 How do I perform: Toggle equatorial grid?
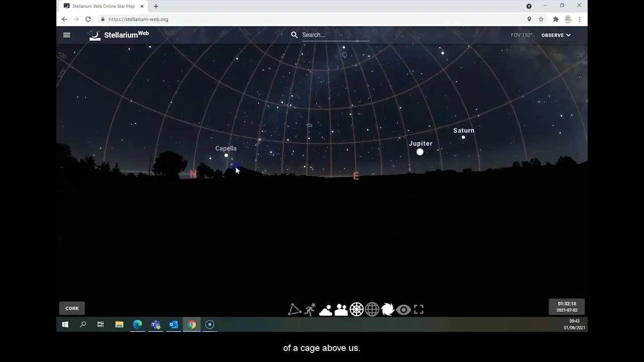pos(372,310)
